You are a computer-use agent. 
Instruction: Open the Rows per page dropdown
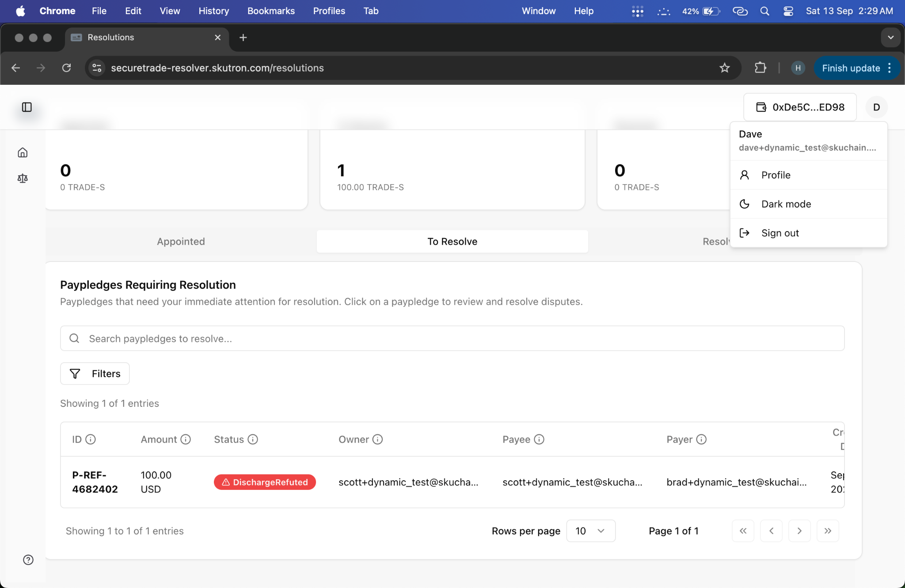pos(591,531)
